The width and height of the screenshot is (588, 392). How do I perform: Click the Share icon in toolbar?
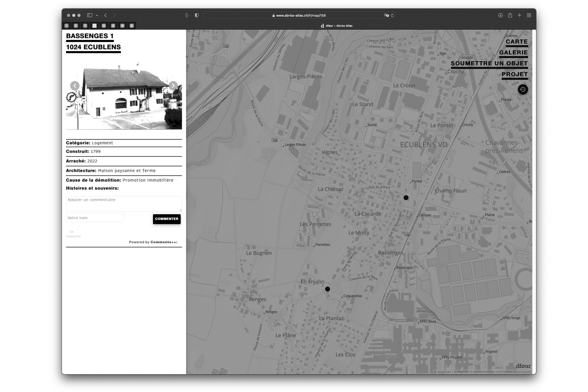tap(510, 15)
